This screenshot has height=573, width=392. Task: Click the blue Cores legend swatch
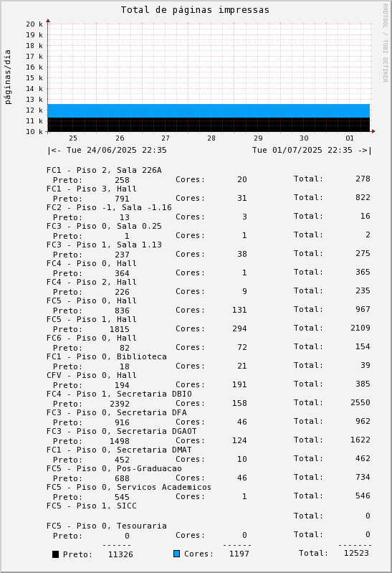177,554
